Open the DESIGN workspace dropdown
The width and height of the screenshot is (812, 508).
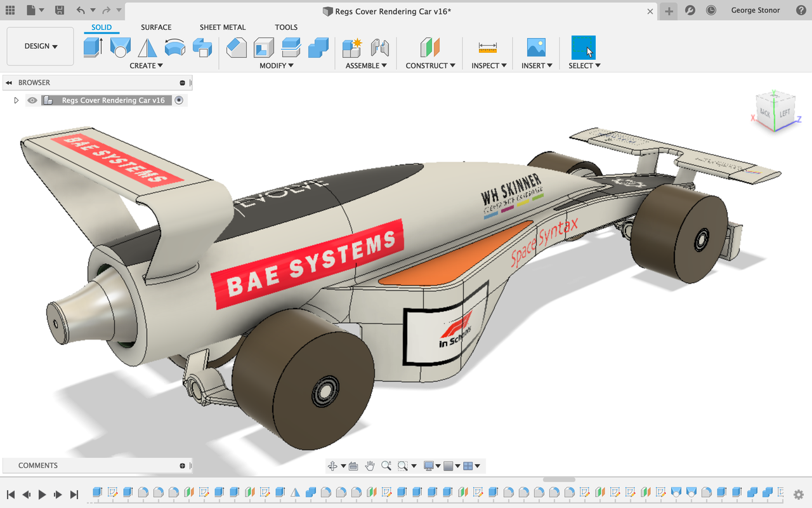(x=41, y=46)
